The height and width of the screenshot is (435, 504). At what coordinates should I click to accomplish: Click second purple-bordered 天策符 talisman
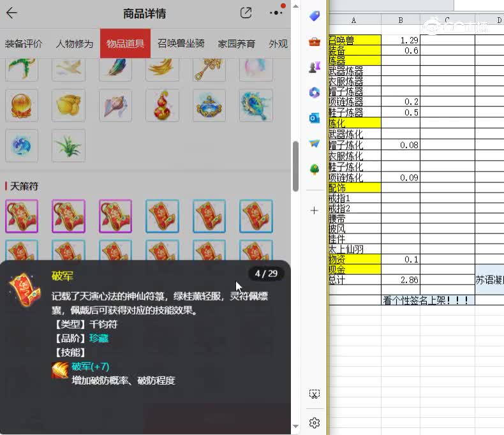coord(68,216)
